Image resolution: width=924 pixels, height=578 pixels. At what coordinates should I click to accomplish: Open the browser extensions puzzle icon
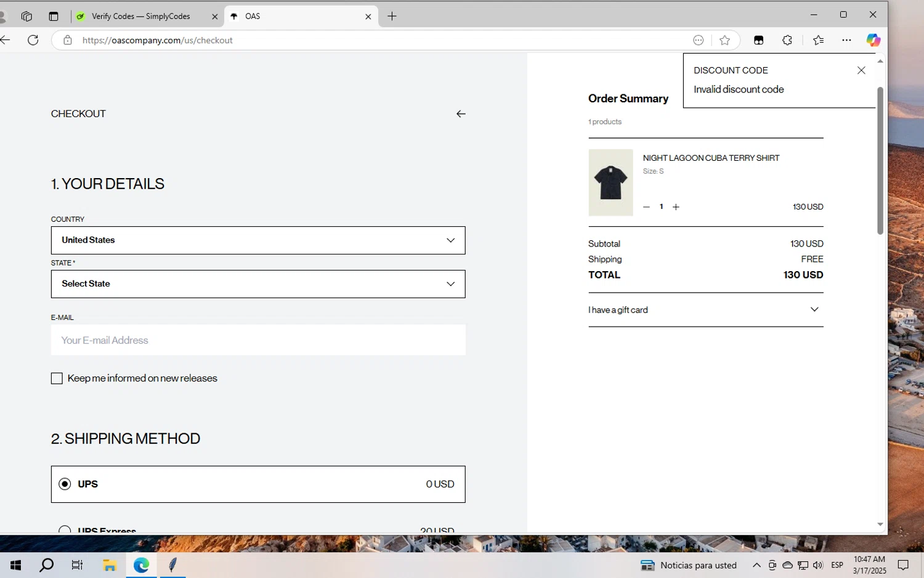(787, 40)
